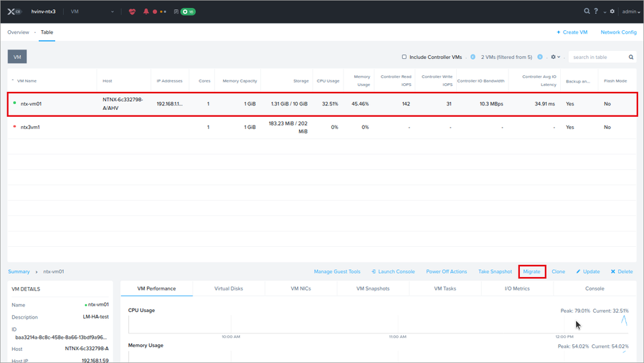Open the Virtual Disks tab
The height and width of the screenshot is (363, 644).
click(229, 289)
